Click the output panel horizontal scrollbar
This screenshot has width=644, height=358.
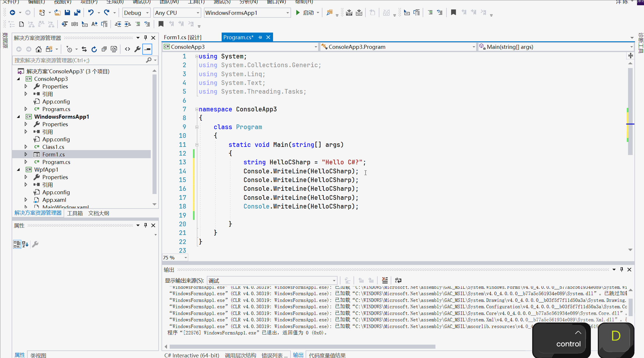[x=302, y=346]
